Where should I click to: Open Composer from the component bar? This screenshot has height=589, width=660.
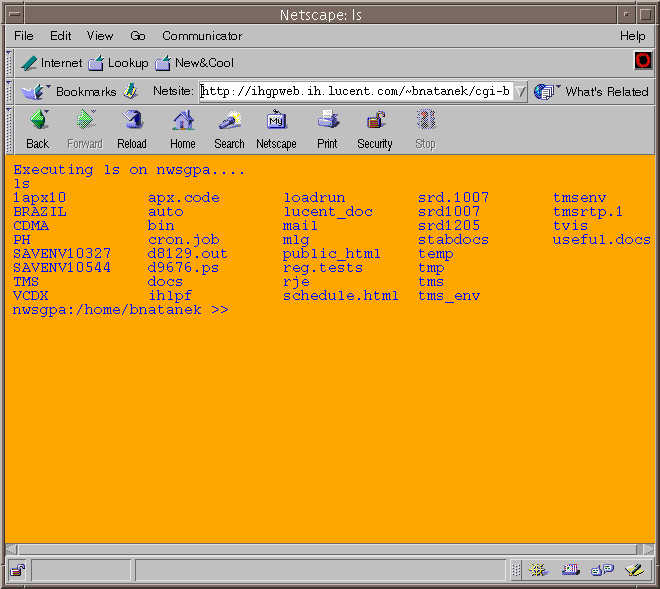[x=634, y=570]
